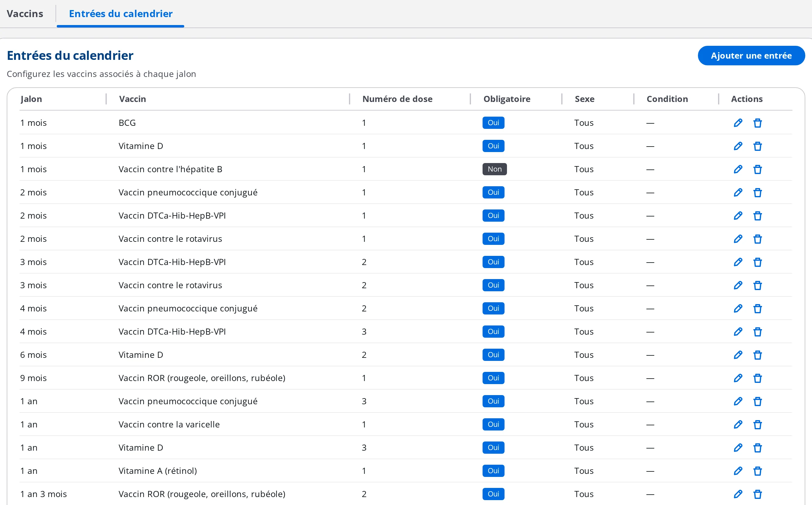The width and height of the screenshot is (812, 505).
Task: Delete the 1 an pneumococcique entry
Action: [x=758, y=401]
